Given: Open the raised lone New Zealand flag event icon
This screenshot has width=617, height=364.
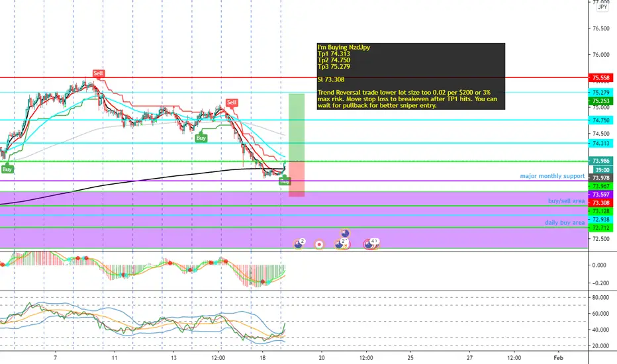Looking at the screenshot, I should 345,233.
